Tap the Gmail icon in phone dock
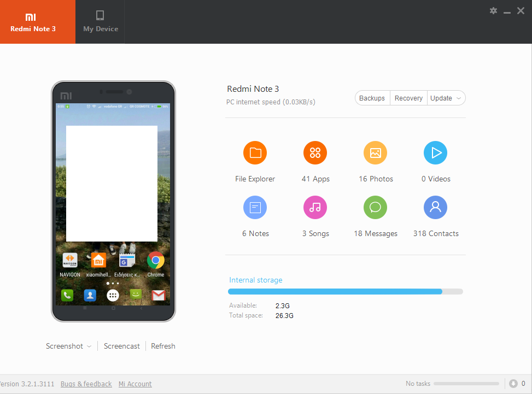The image size is (532, 394). 159,295
